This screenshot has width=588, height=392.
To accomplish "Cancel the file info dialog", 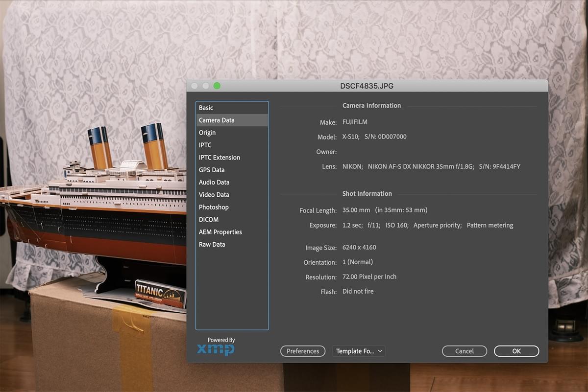I will click(465, 351).
